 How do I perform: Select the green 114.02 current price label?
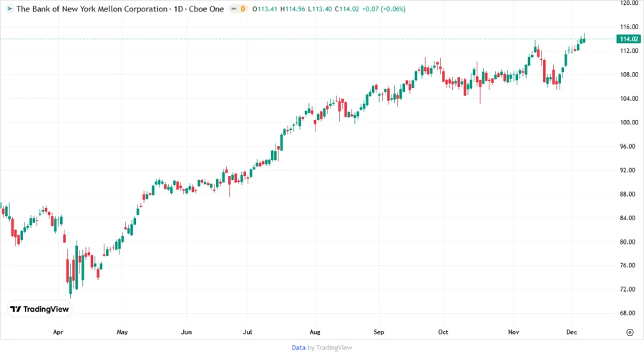(x=628, y=39)
